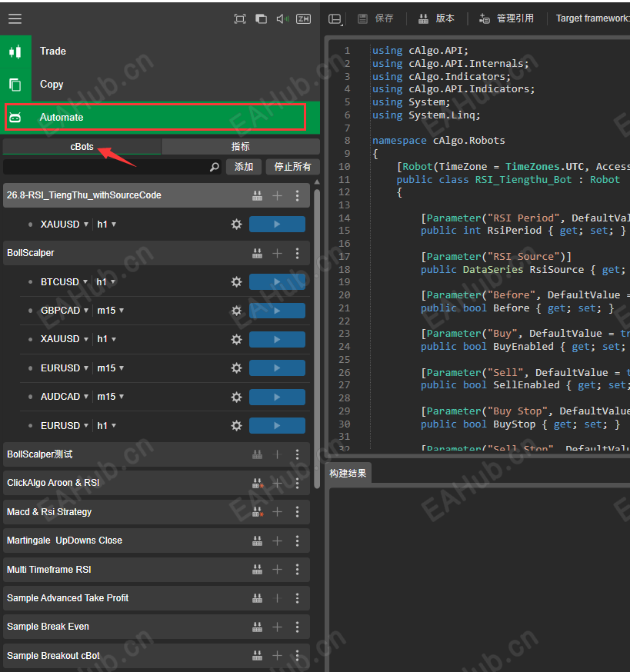The image size is (630, 672).
Task: Toggle the editor panel layout icon
Action: tap(335, 18)
